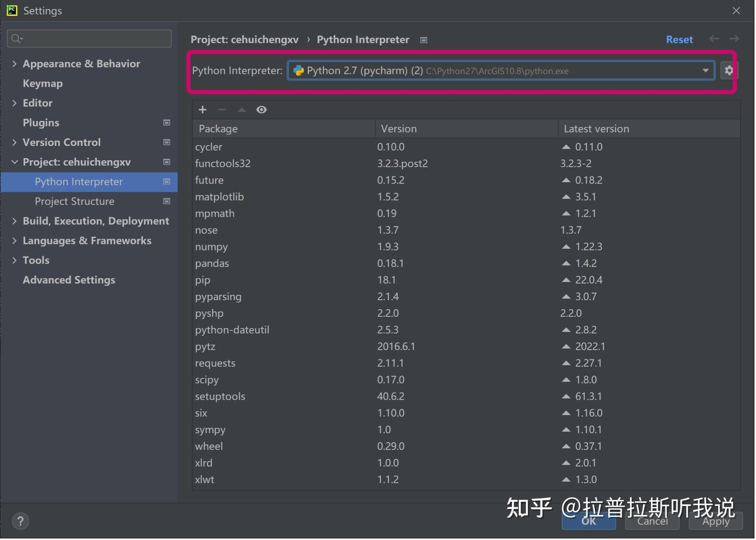Upgrade selected package using up-arrow icon
The image size is (756, 540).
(x=241, y=109)
